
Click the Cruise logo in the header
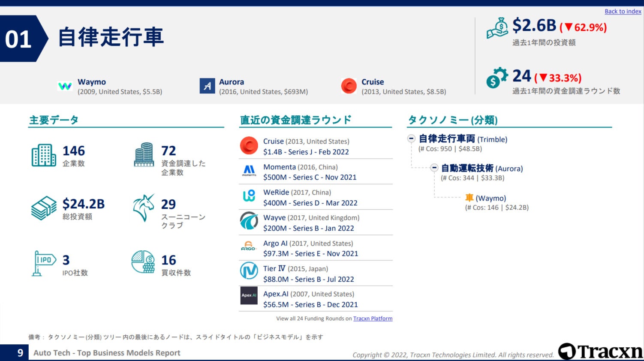click(x=349, y=86)
